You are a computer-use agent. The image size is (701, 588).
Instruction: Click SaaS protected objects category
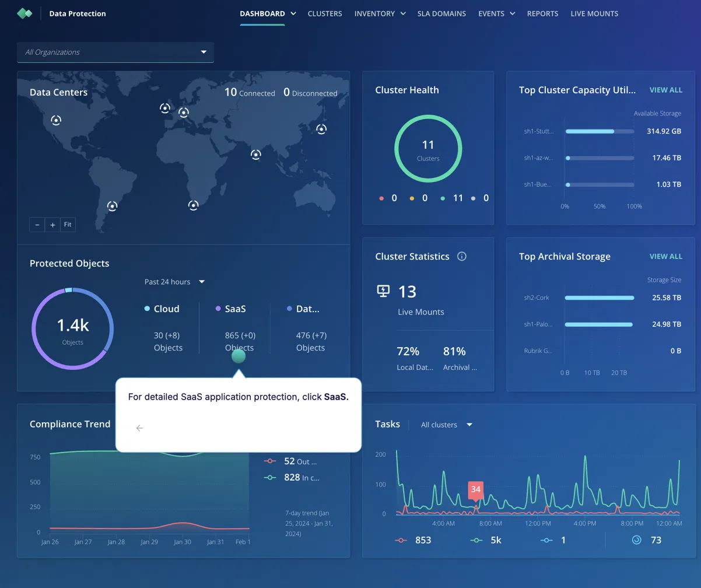(x=231, y=309)
